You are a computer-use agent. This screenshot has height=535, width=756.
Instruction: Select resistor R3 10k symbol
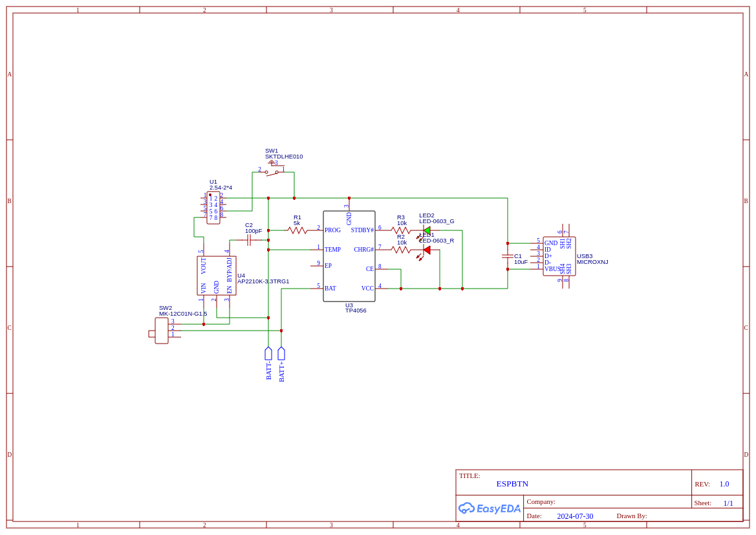pyautogui.click(x=401, y=230)
